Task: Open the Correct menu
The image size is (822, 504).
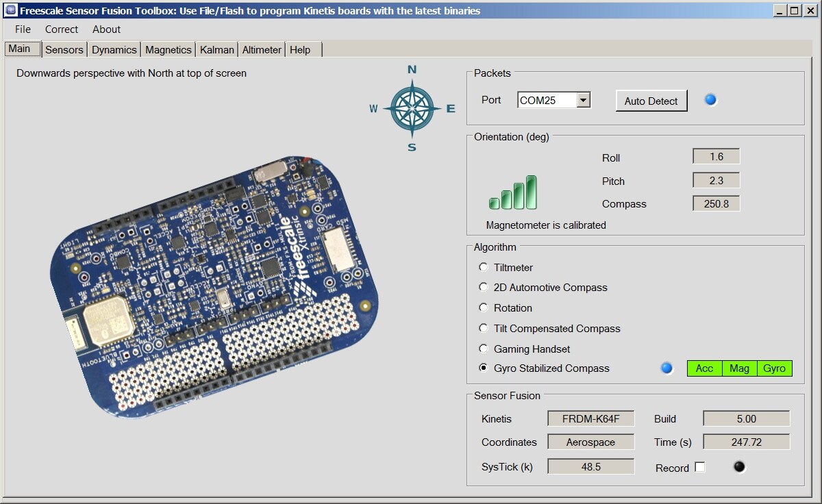Action: point(62,29)
